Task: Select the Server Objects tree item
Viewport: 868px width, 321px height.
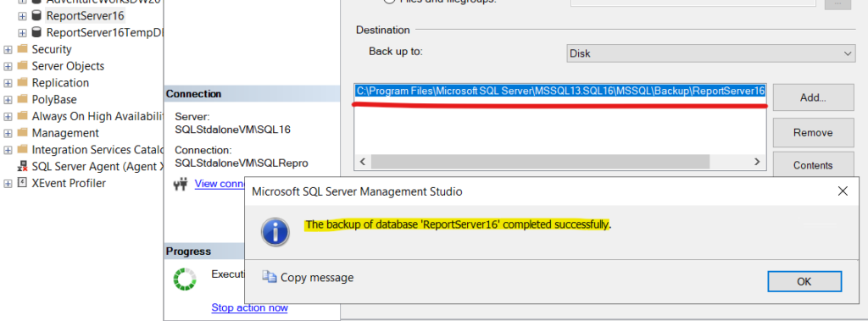Action: pos(68,66)
